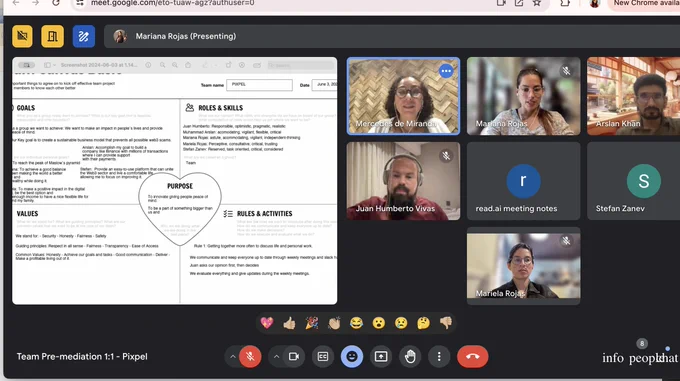Click Mariana Rojas (Presenting) label
This screenshot has width=680, height=381.
pos(186,36)
